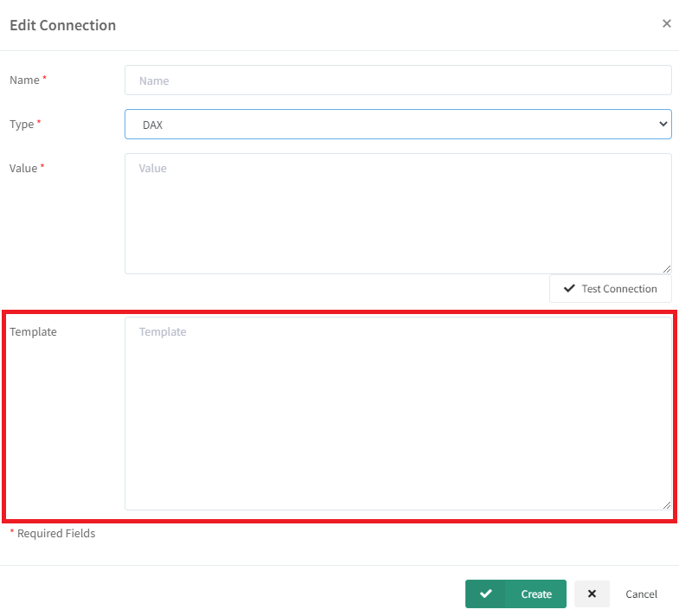
Task: Click the Value field label
Action: tap(27, 168)
